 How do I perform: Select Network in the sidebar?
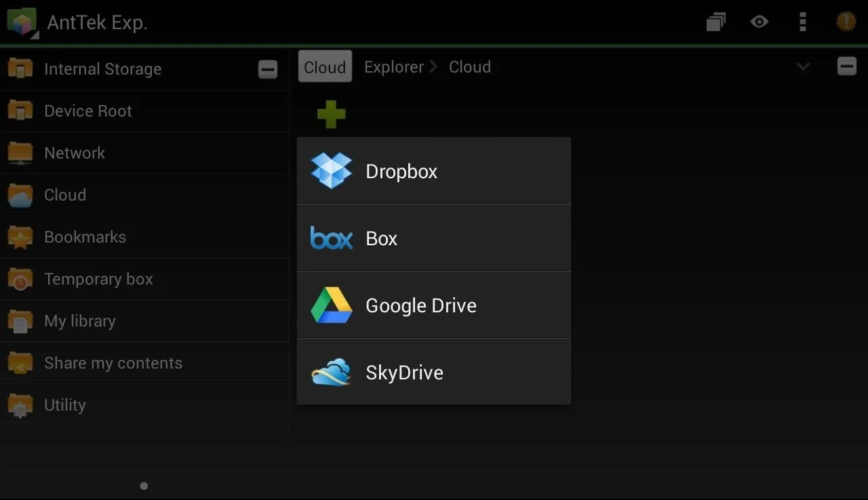144,153
